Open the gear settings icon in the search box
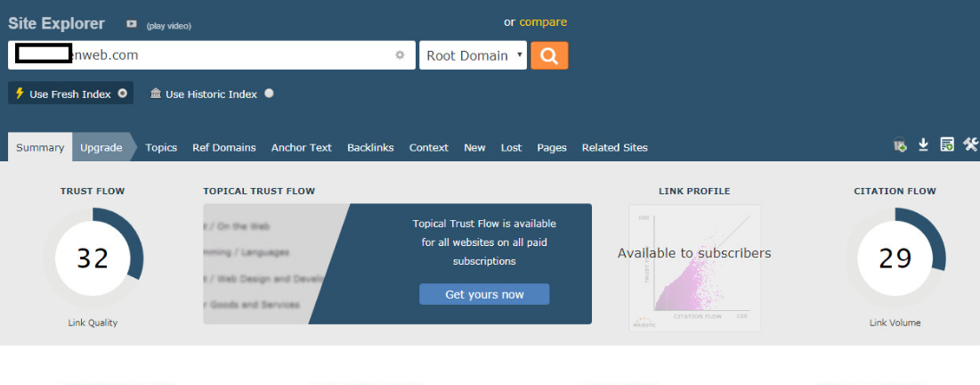980x385 pixels. (x=400, y=55)
